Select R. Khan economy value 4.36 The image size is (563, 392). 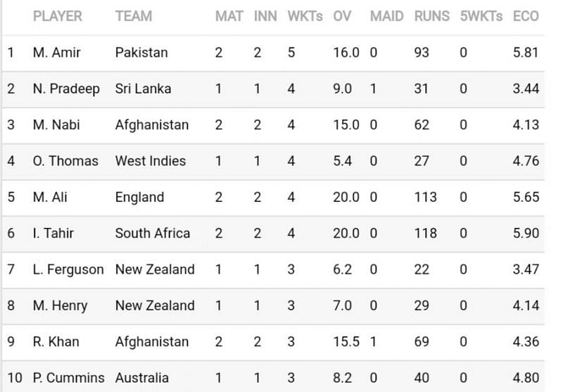[x=526, y=342]
